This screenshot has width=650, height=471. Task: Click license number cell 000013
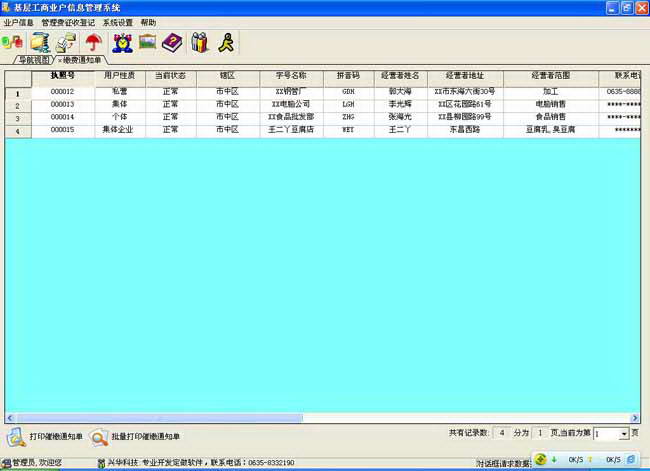point(63,104)
